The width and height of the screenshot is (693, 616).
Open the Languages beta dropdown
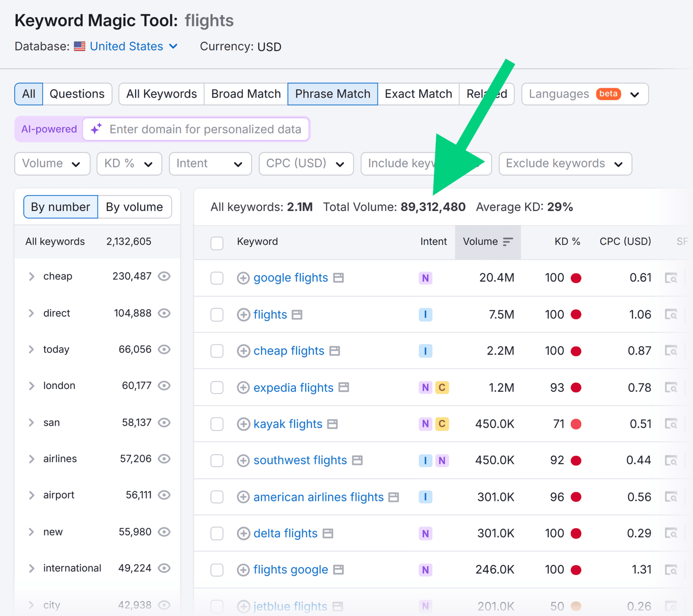[584, 94]
